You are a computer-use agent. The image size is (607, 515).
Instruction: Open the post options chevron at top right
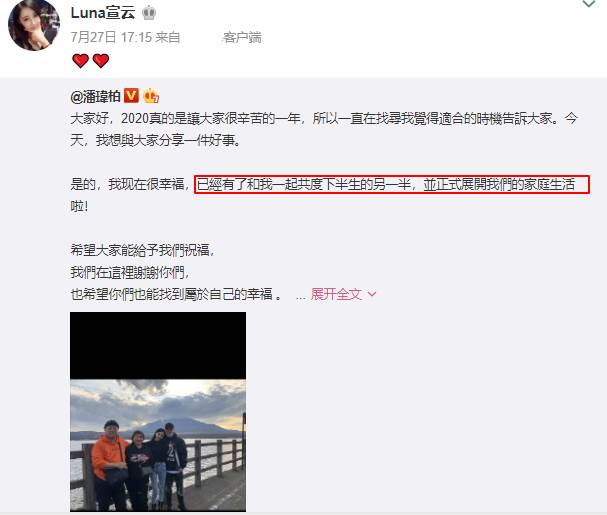[589, 4]
